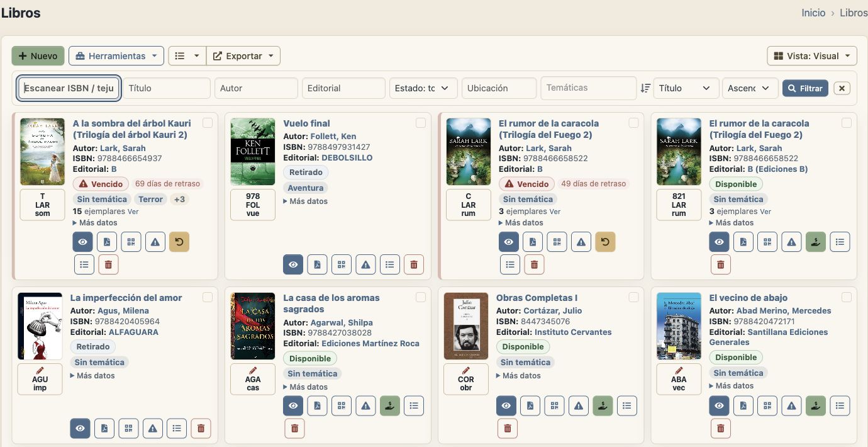Tick the checkbox on the 'Vuelo final' card

click(x=421, y=123)
